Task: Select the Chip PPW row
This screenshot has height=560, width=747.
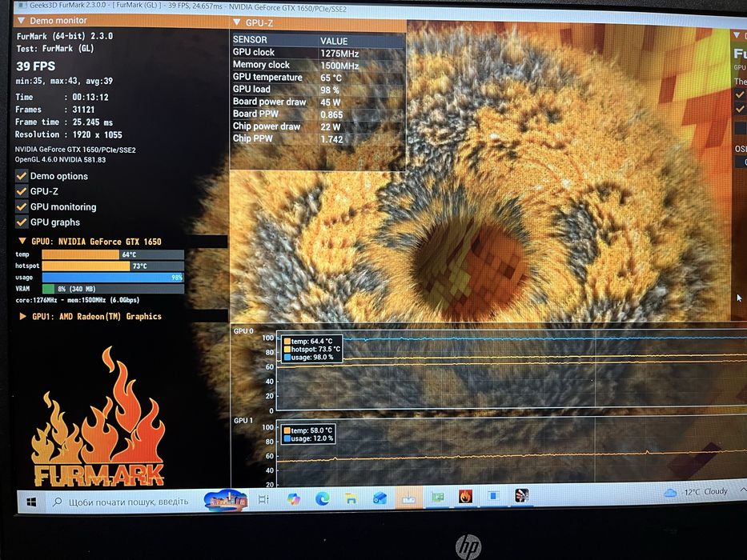Action: tap(318, 139)
